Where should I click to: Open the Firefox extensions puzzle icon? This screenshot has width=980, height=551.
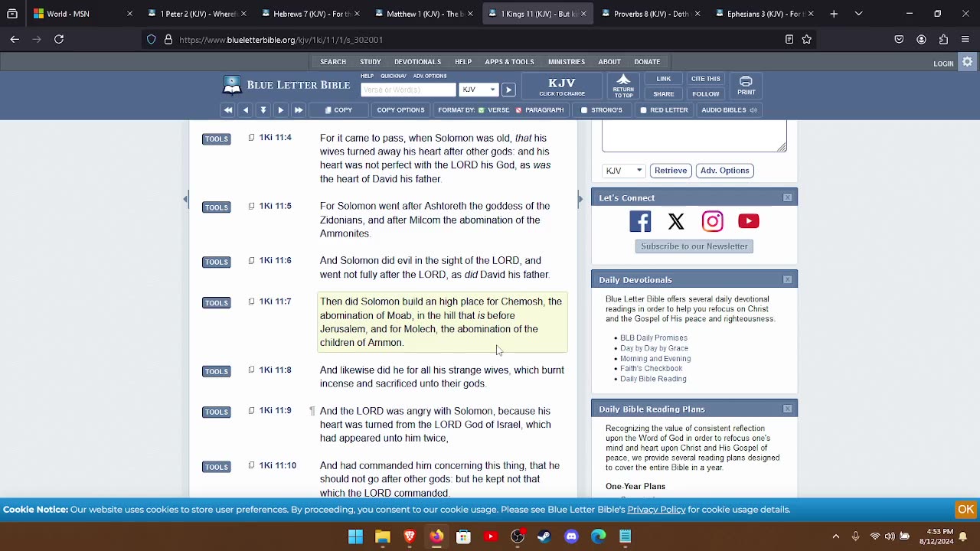pos(943,39)
